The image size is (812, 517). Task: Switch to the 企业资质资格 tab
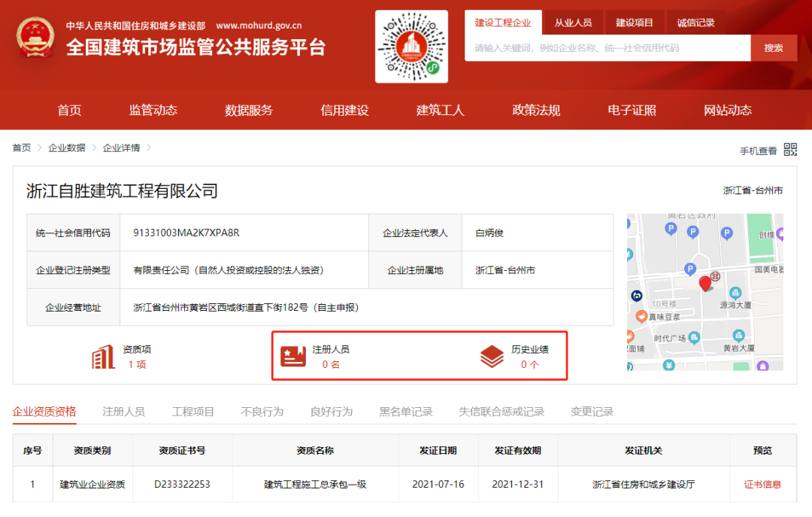(x=44, y=412)
